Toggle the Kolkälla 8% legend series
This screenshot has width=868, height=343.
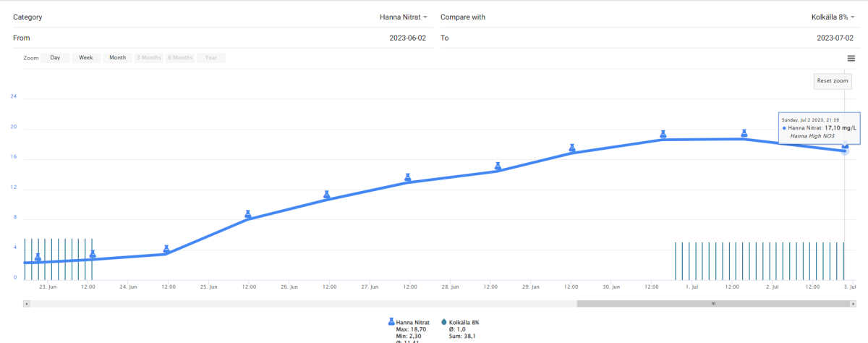(460, 322)
